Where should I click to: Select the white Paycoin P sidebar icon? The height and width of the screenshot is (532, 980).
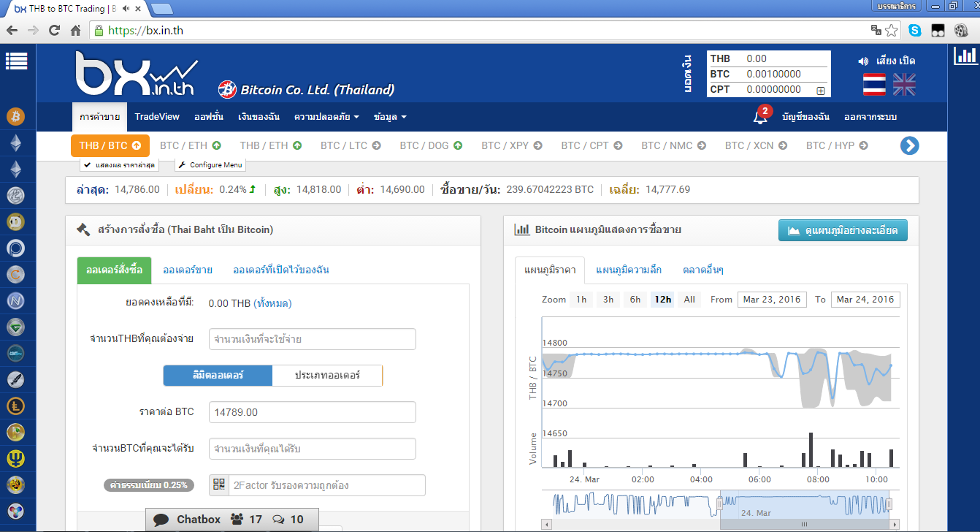15,248
